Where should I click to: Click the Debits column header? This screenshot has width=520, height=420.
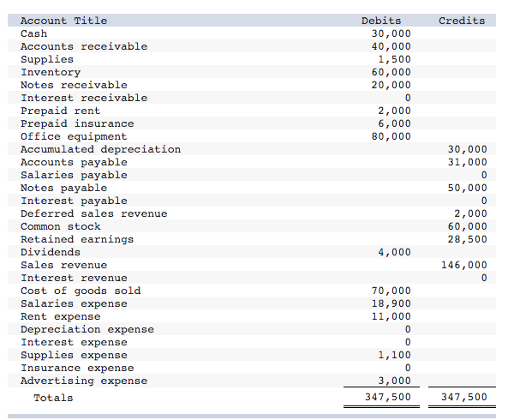pyautogui.click(x=381, y=21)
